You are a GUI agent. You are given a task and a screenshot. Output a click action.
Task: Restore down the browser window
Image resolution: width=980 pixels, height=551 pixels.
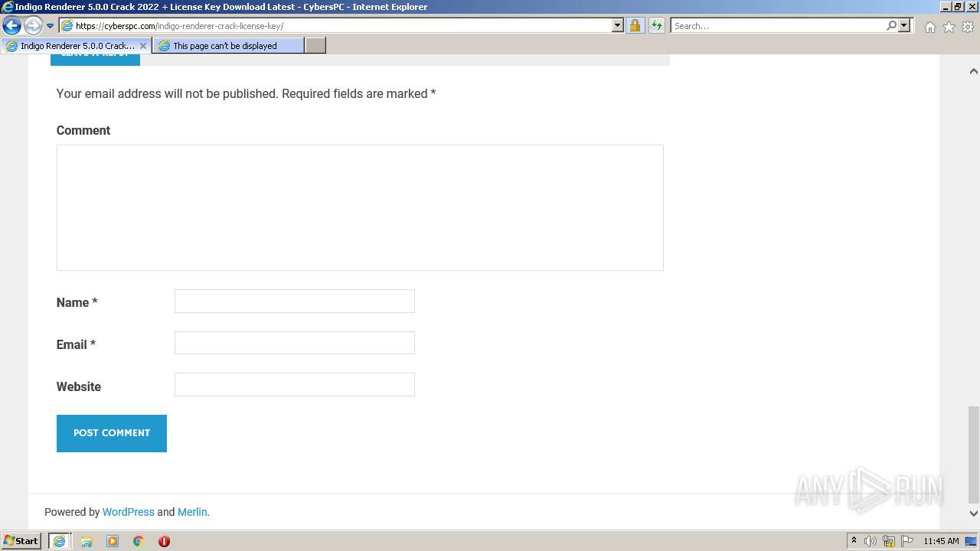point(958,6)
